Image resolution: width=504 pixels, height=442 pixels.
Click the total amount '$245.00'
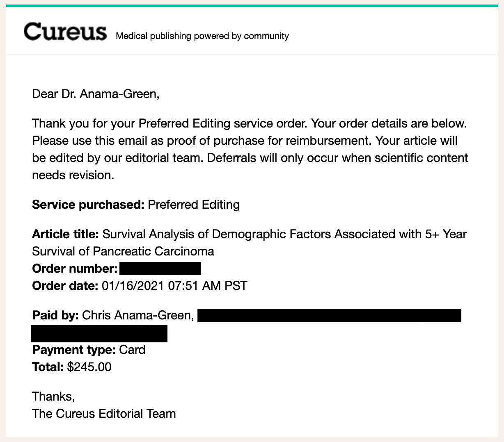(x=89, y=367)
